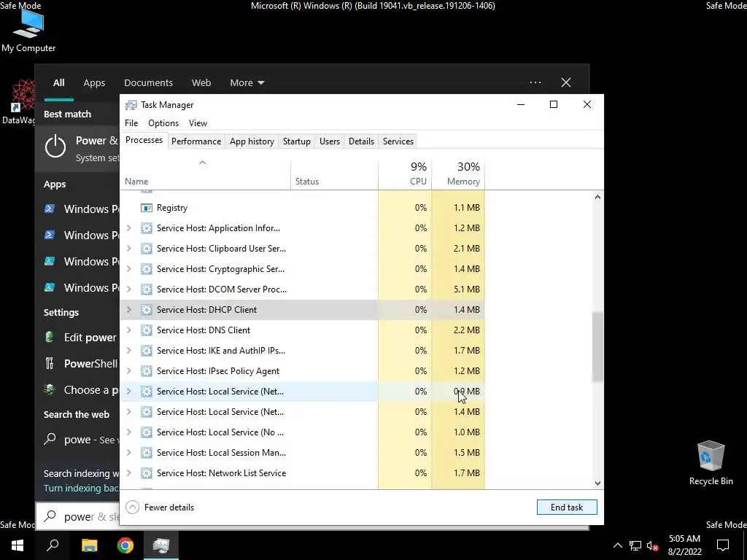Screen dimensions: 747x560
Task: Expand Service Host: Clipboard User Service
Action: coord(128,249)
